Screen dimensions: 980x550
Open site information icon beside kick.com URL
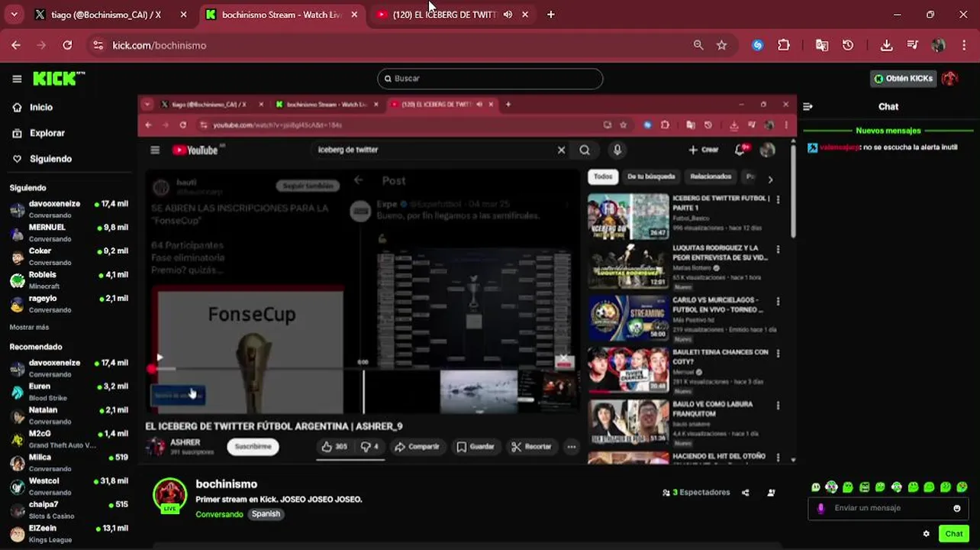[98, 45]
